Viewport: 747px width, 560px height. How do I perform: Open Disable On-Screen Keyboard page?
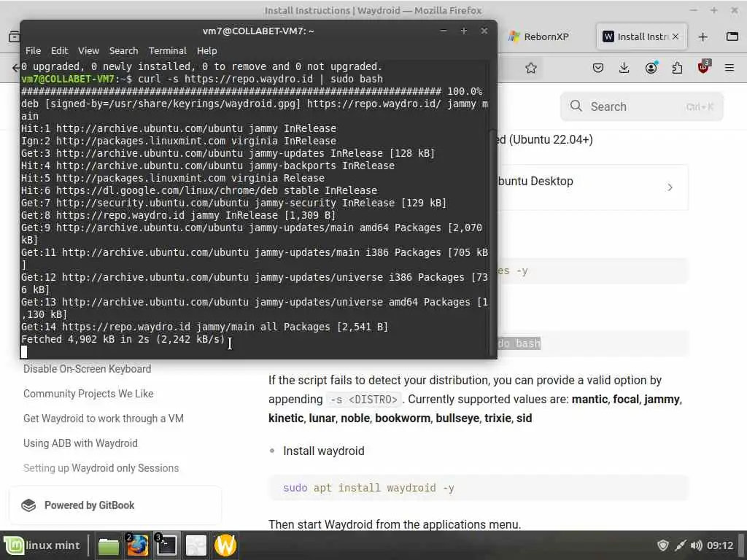(88, 369)
